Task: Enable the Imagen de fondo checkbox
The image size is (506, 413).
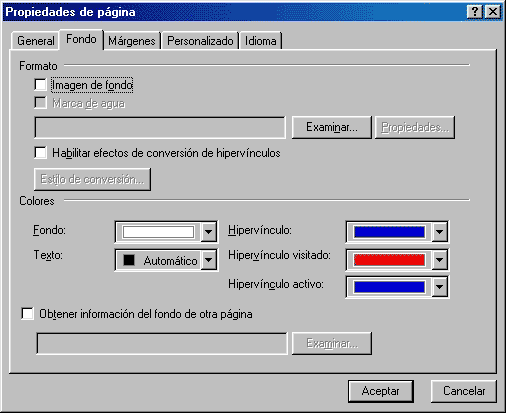Action: (x=40, y=85)
